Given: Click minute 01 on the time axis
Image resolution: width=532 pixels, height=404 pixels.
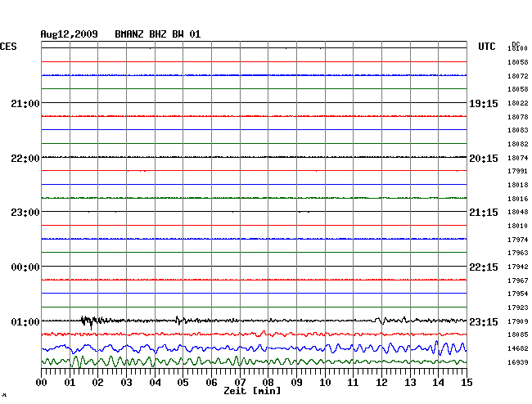Looking at the screenshot, I should point(70,383).
